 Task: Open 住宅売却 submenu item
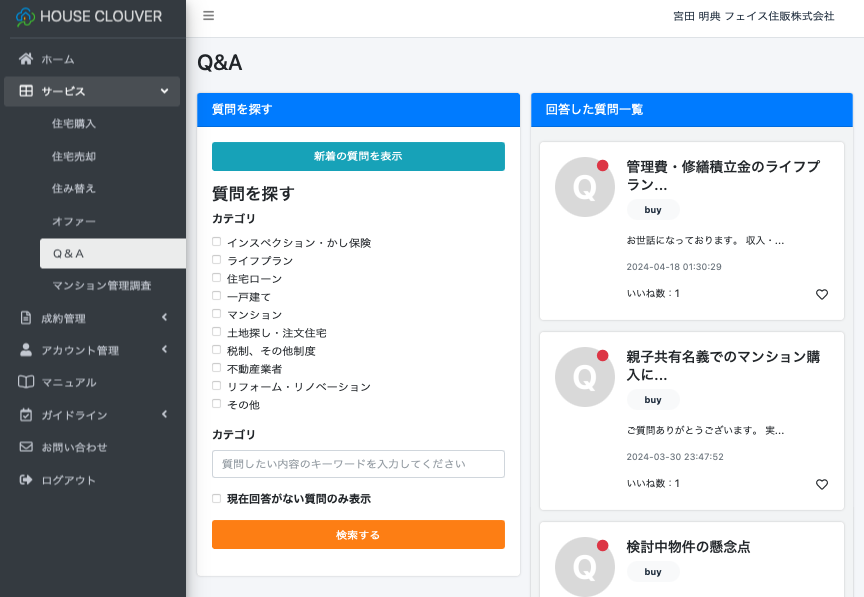coord(74,157)
